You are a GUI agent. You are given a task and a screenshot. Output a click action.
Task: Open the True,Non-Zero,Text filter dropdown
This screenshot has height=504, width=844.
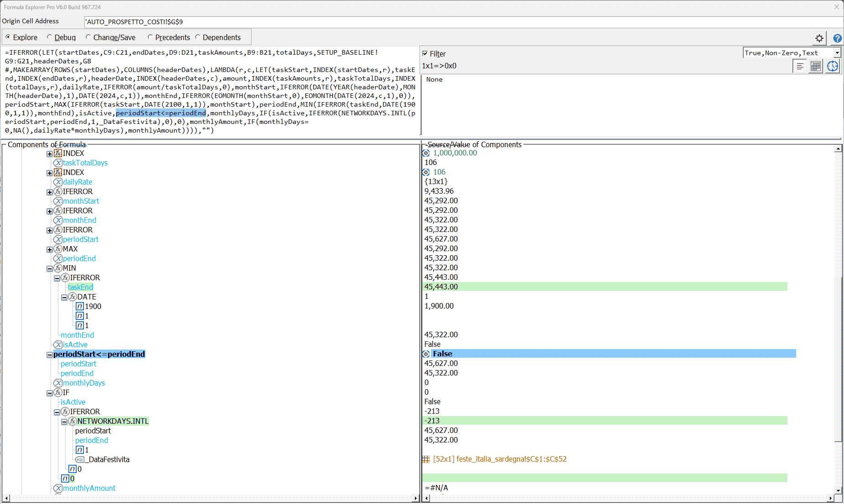(837, 53)
